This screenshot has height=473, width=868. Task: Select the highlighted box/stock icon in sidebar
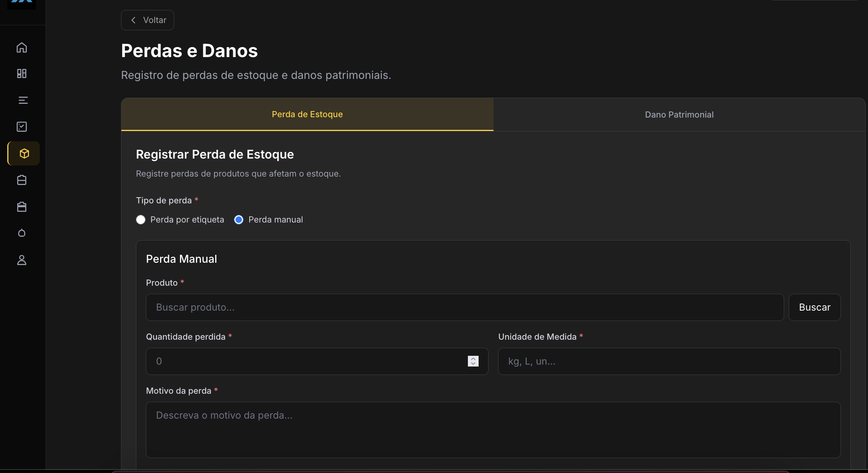click(24, 154)
